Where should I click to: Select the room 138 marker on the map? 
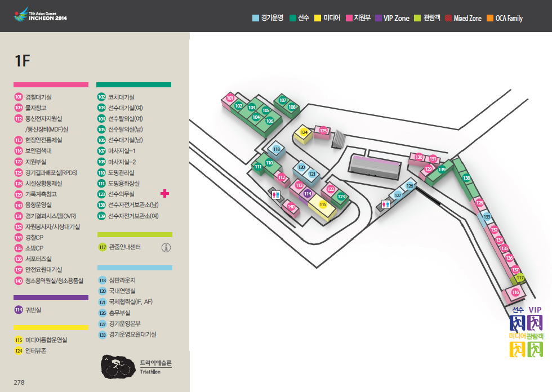pos(466,178)
